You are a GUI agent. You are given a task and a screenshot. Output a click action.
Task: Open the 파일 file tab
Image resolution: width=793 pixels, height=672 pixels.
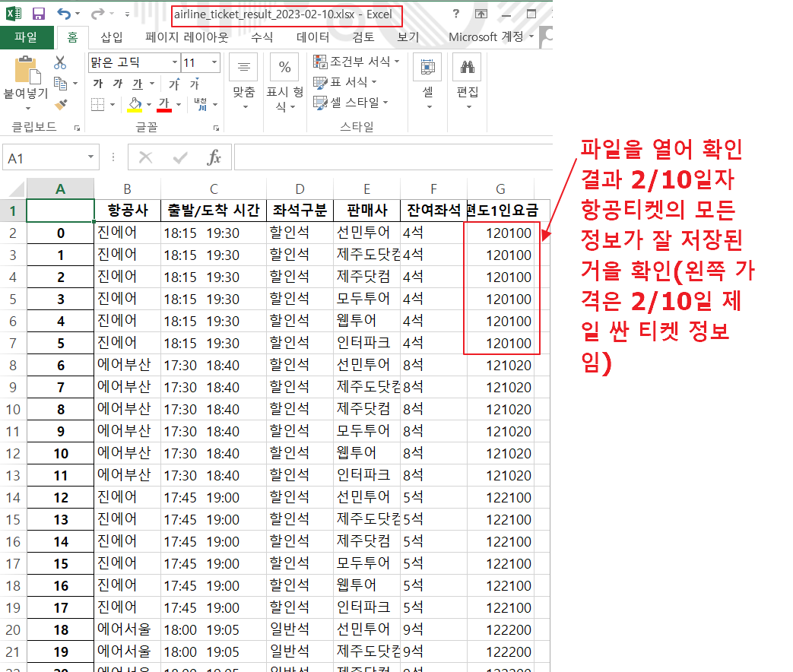[26, 37]
